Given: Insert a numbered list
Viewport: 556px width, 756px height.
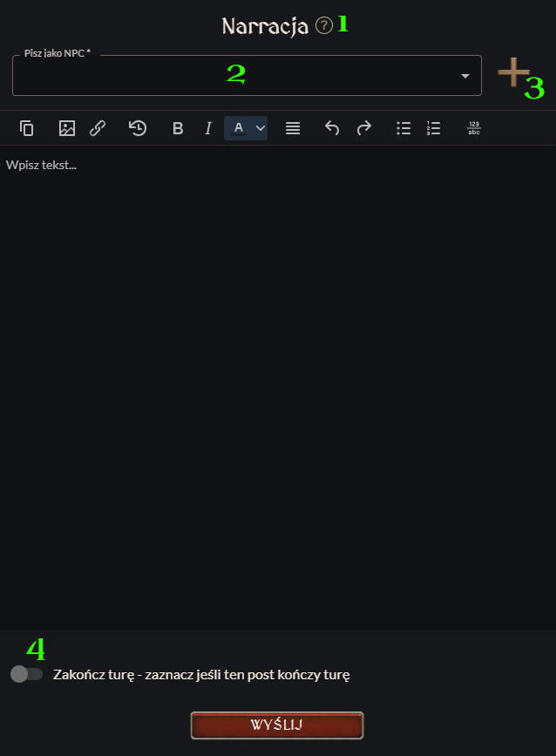Looking at the screenshot, I should coord(434,128).
